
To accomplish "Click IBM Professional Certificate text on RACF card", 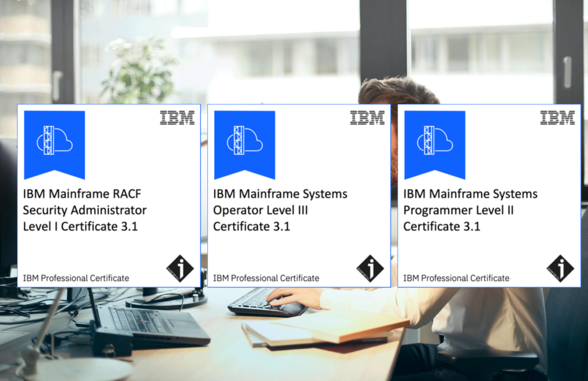I will coord(76,278).
